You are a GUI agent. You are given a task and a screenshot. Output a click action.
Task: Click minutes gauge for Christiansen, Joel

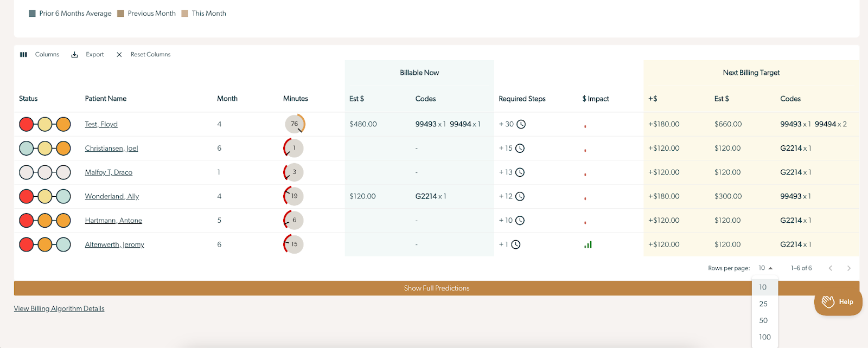[x=293, y=149]
